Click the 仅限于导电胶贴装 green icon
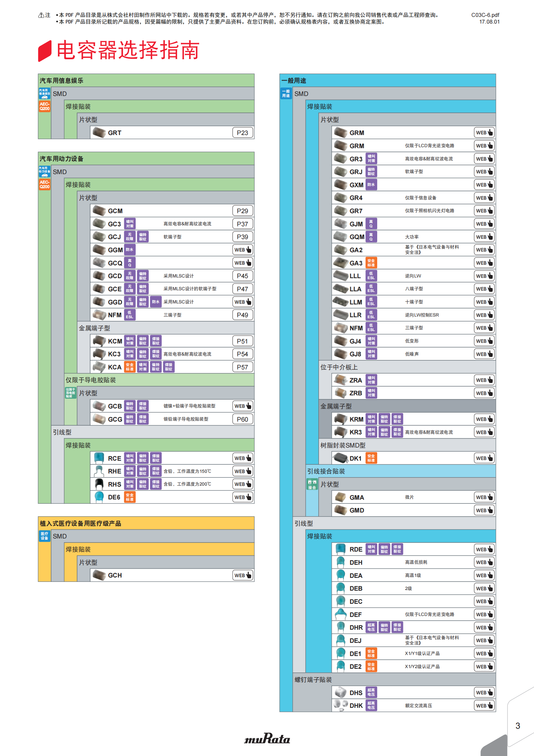Screen dimensions: 534x756 point(70,393)
